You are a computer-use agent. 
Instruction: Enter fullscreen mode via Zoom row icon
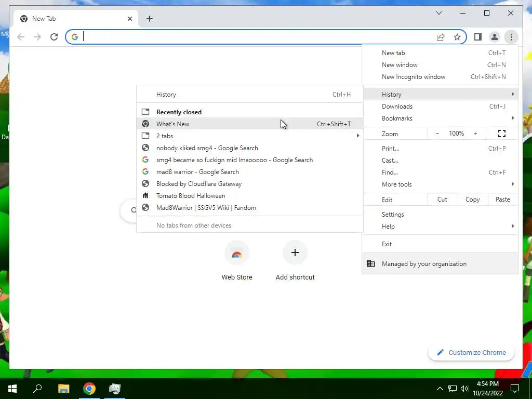point(501,134)
